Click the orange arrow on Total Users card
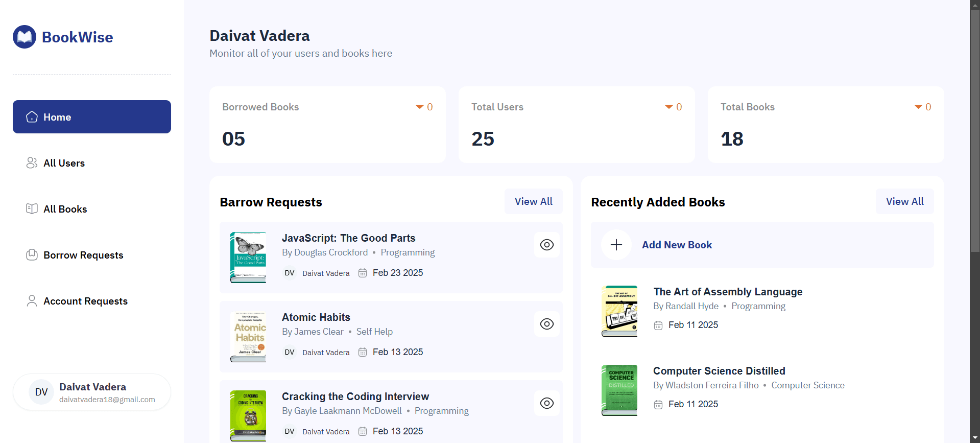The height and width of the screenshot is (443, 980). click(x=669, y=107)
